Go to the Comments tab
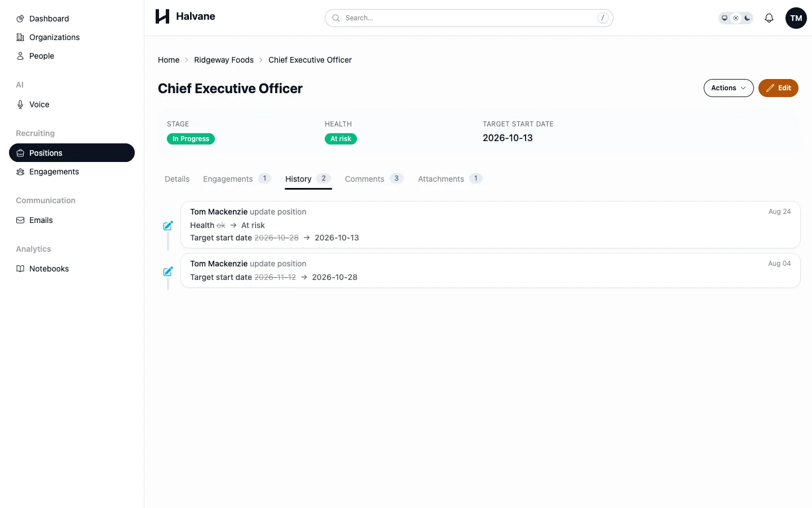Viewport: 812px width, 508px height. point(374,179)
